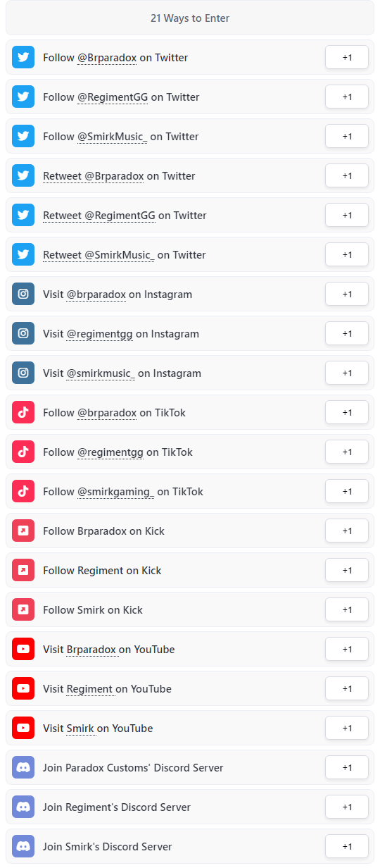
Task: Click Kick icon for Follow Brparadox
Action: tap(23, 531)
